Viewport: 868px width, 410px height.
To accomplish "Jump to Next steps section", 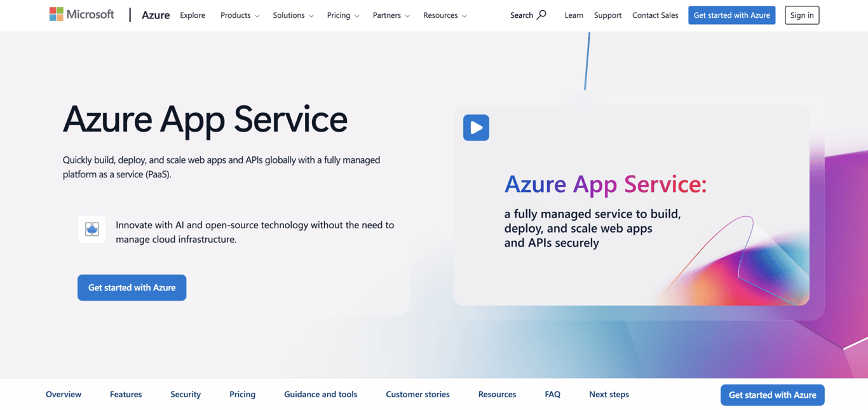I will 609,394.
